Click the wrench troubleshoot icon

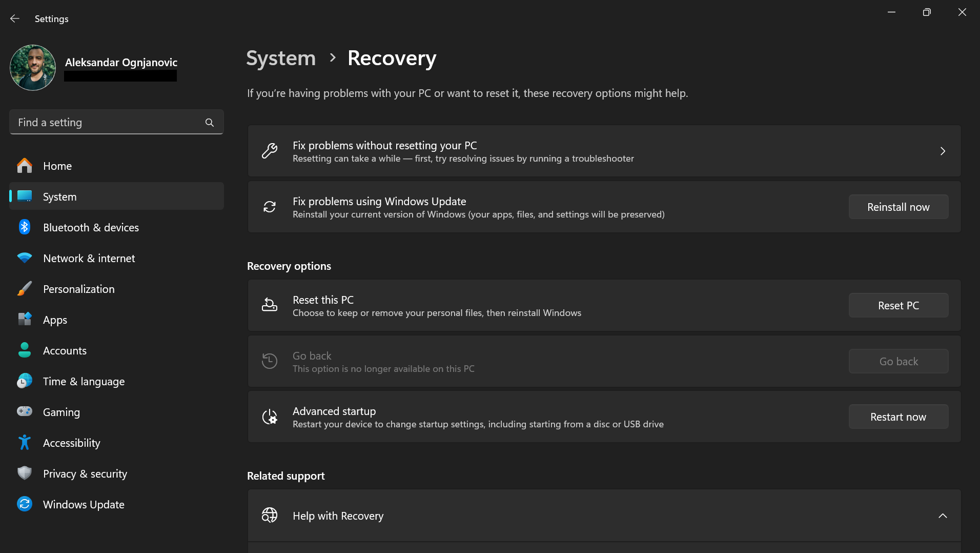270,151
